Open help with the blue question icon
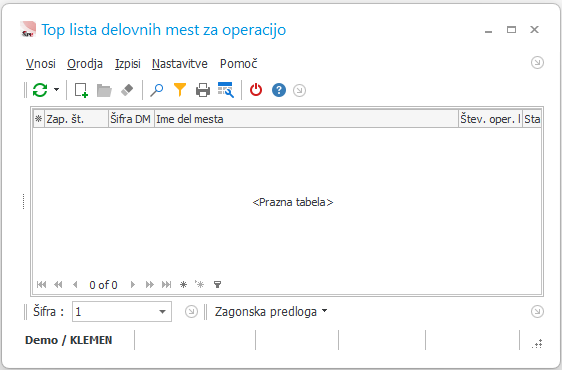Screen dimensions: 562x370 coord(279,90)
